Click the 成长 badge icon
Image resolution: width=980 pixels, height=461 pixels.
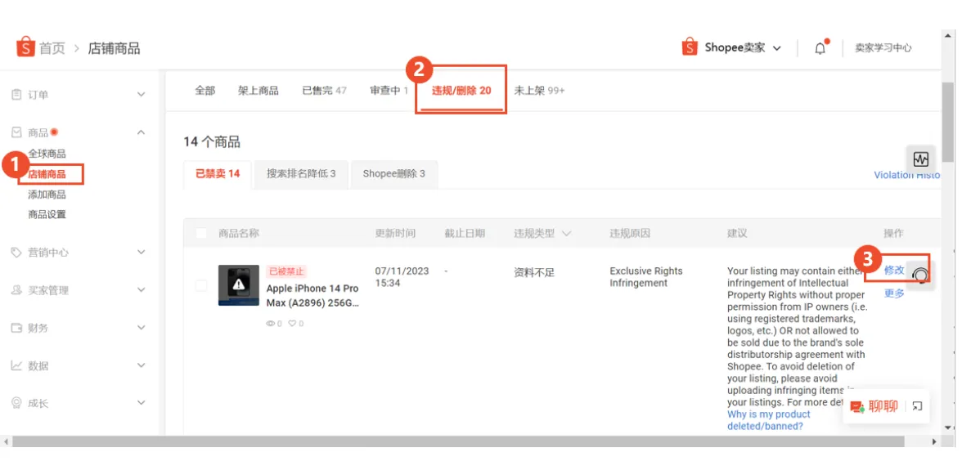pyautogui.click(x=17, y=403)
